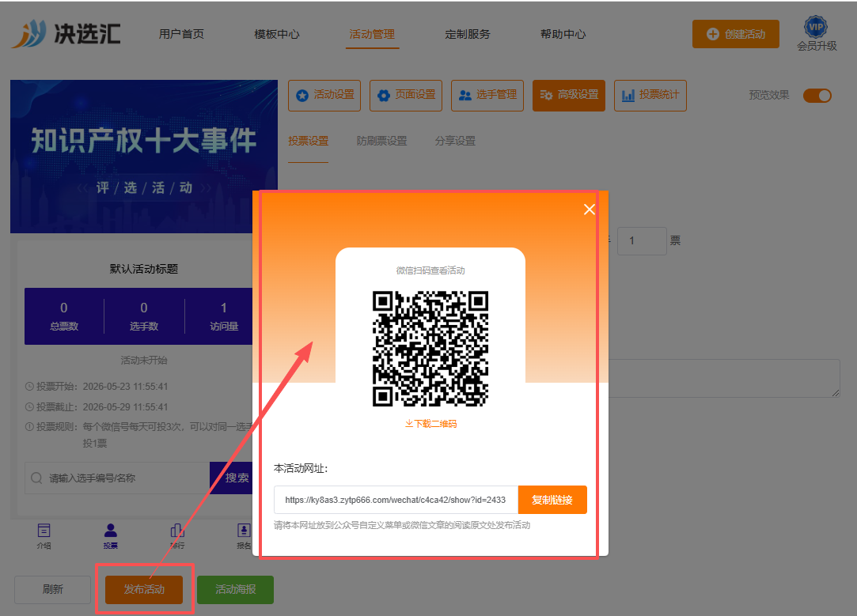The image size is (857, 616).
Task: Click the activity URL field
Action: click(396, 500)
